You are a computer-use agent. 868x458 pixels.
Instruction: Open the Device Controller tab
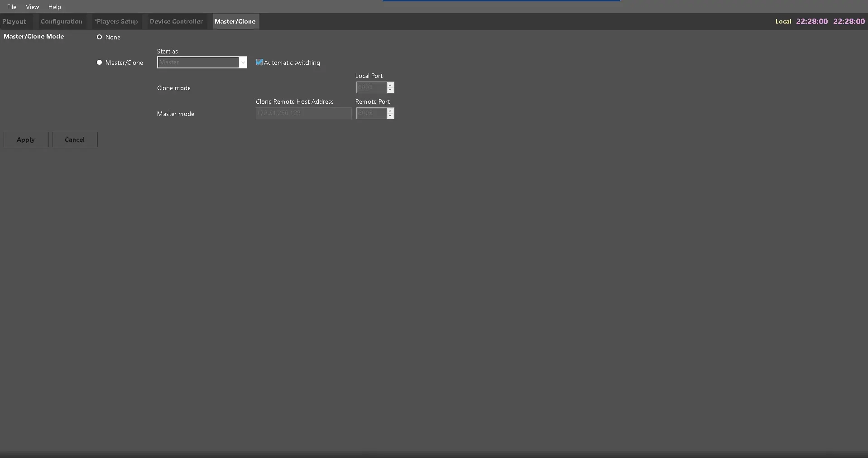pos(176,21)
